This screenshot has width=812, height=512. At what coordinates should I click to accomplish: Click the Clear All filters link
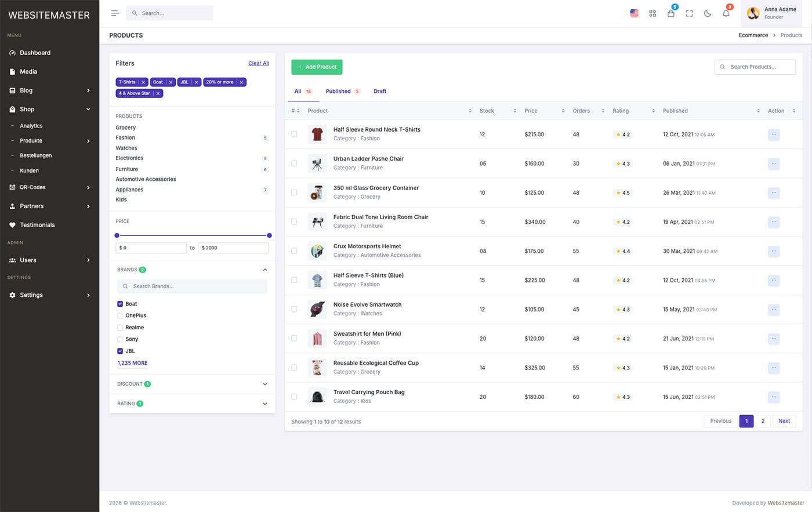pyautogui.click(x=258, y=63)
